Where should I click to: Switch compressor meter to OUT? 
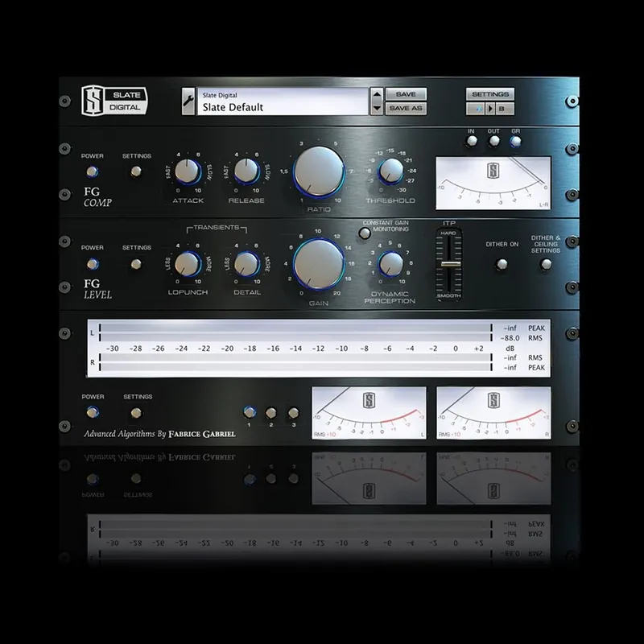pos(494,142)
